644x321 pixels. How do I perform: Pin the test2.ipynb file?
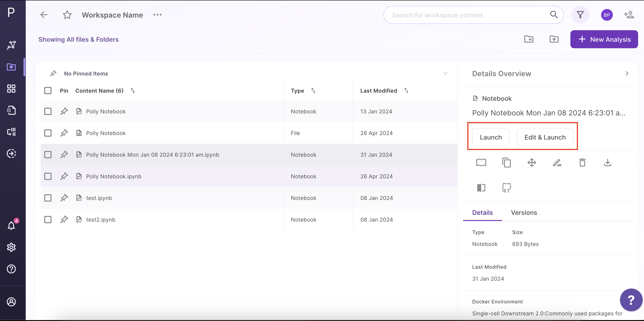pyautogui.click(x=64, y=220)
